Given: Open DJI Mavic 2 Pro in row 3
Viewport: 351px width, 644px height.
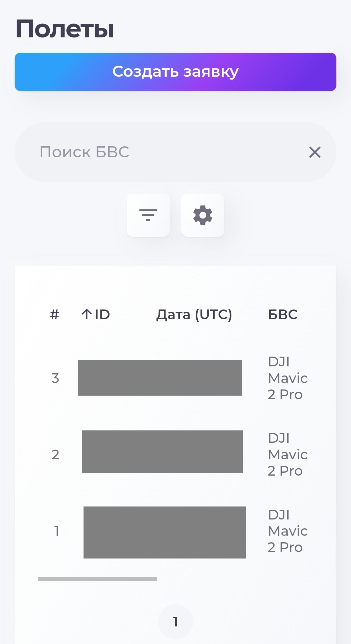Looking at the screenshot, I should tap(288, 378).
